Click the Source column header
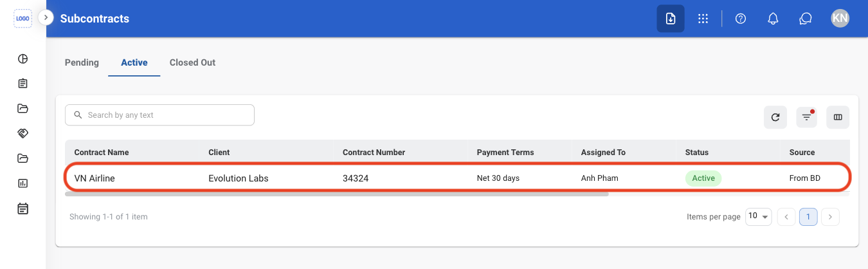Viewport: 868px width, 269px height. pyautogui.click(x=802, y=153)
